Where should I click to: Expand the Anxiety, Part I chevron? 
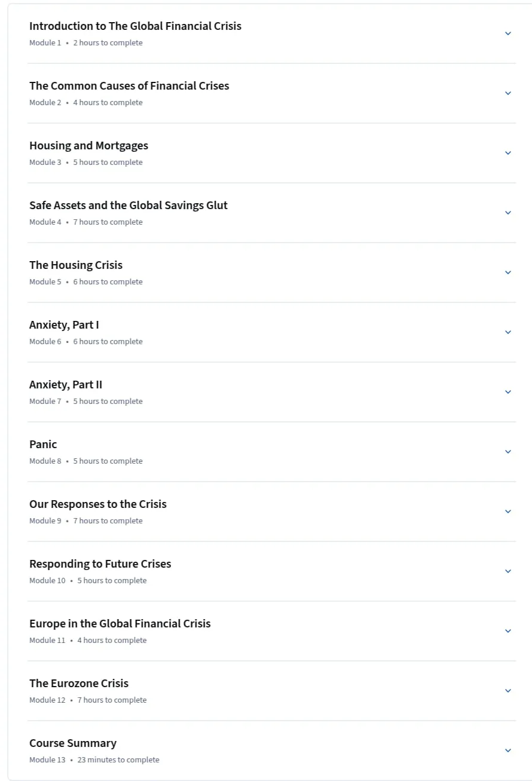pos(508,332)
